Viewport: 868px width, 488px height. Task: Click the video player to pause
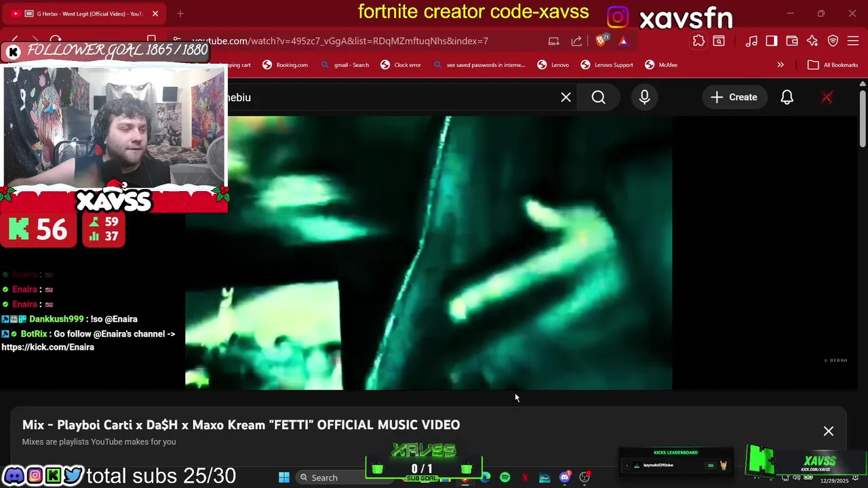(429, 253)
